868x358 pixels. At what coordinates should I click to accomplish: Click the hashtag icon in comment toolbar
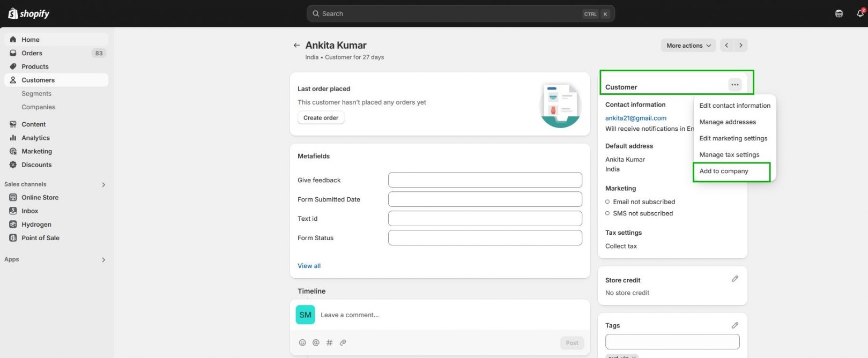tap(329, 342)
